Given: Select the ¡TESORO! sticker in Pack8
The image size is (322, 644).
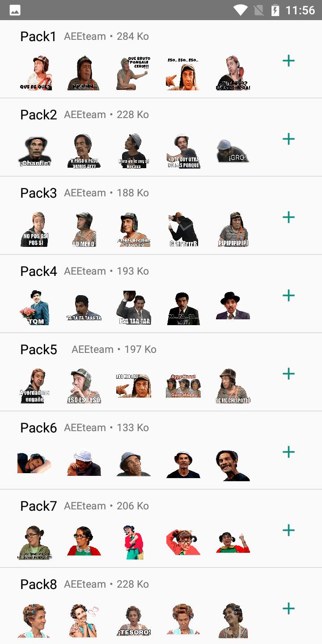Looking at the screenshot, I should [x=134, y=620].
